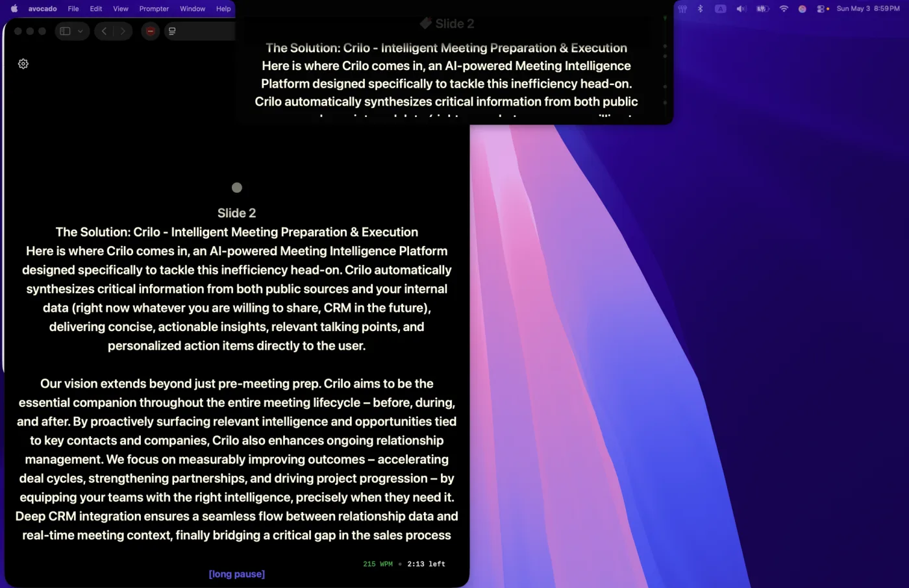909x588 pixels.
Task: Open the Window menu
Action: click(x=192, y=8)
